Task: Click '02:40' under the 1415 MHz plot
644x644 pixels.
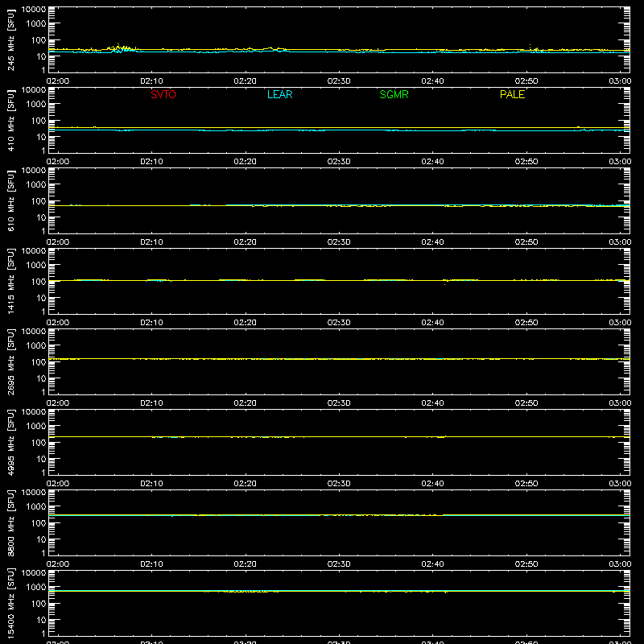Action: (x=432, y=323)
